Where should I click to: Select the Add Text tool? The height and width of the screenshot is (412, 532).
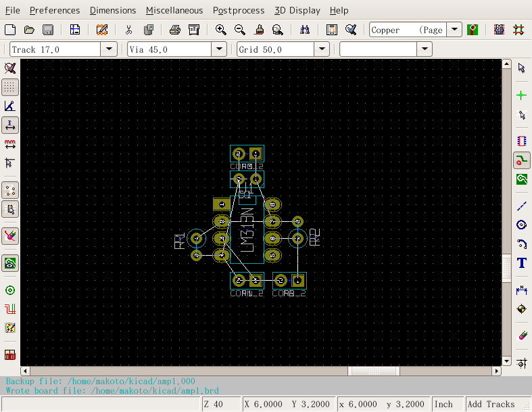point(521,263)
